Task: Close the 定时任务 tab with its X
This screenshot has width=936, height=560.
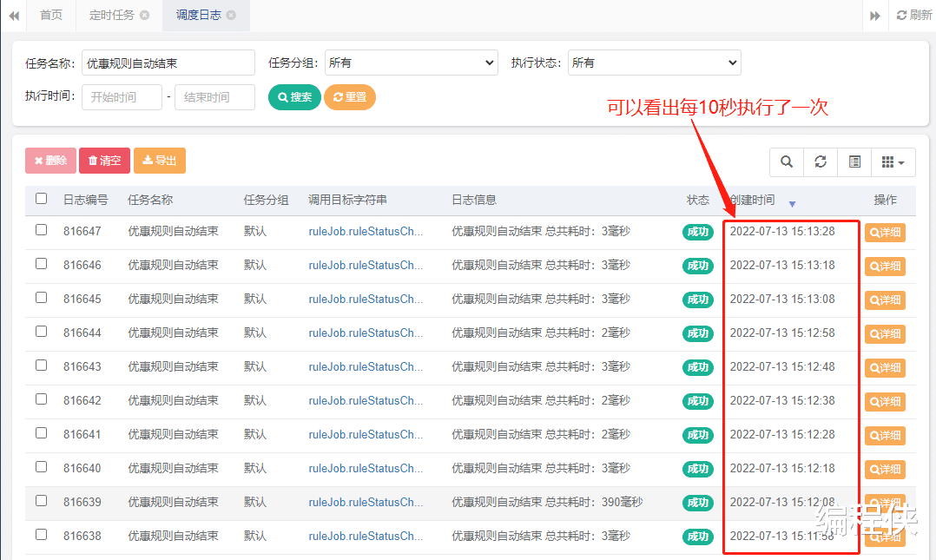Action: (x=144, y=15)
